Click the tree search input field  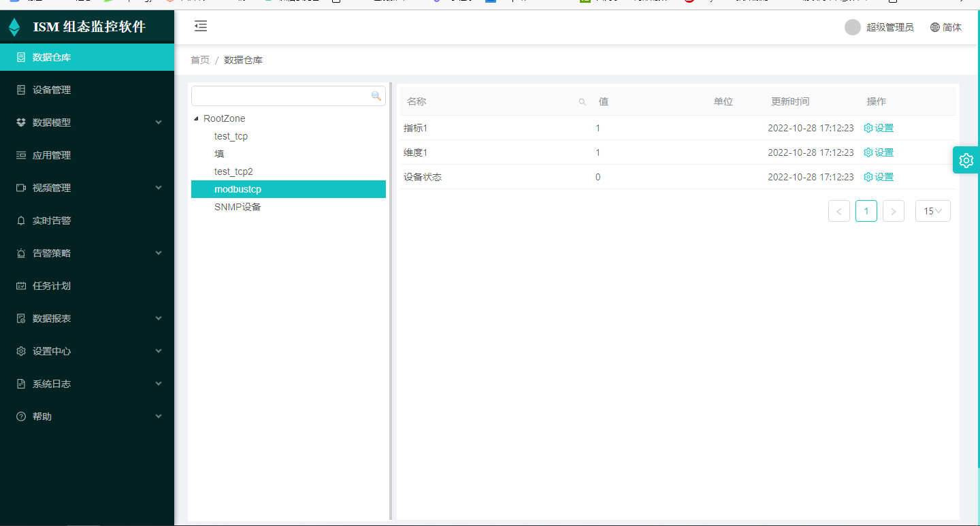point(289,96)
